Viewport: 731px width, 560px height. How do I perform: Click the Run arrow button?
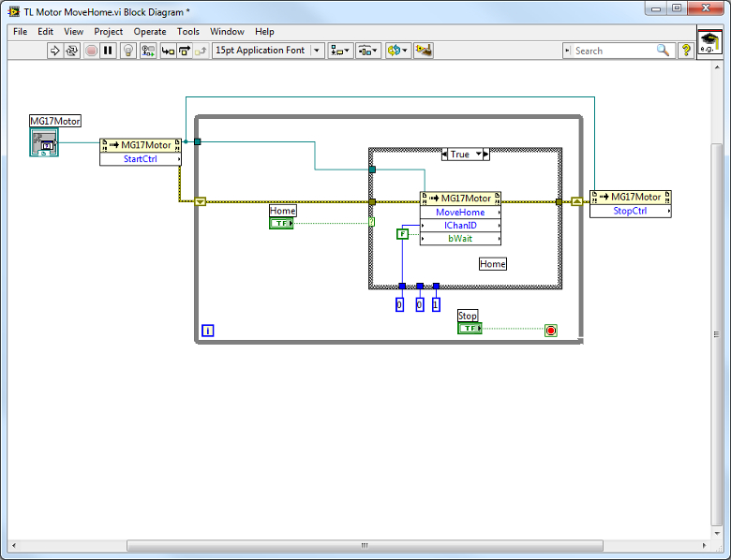(54, 51)
